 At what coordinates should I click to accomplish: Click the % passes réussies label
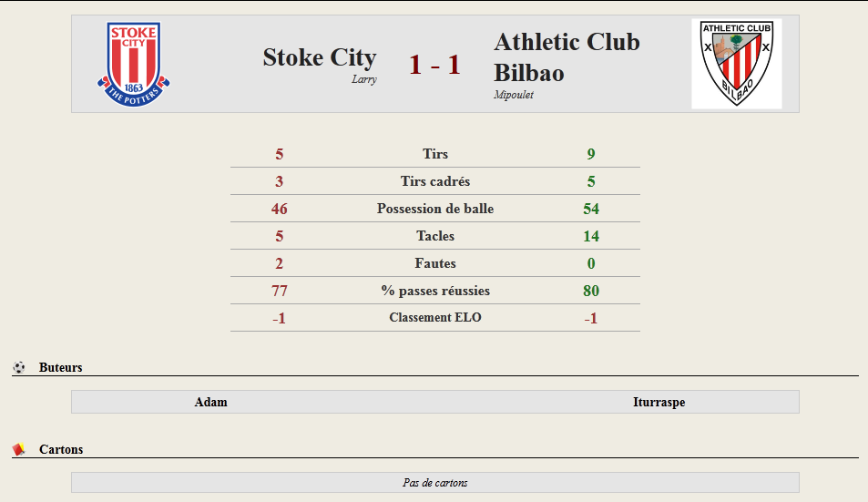(x=435, y=291)
